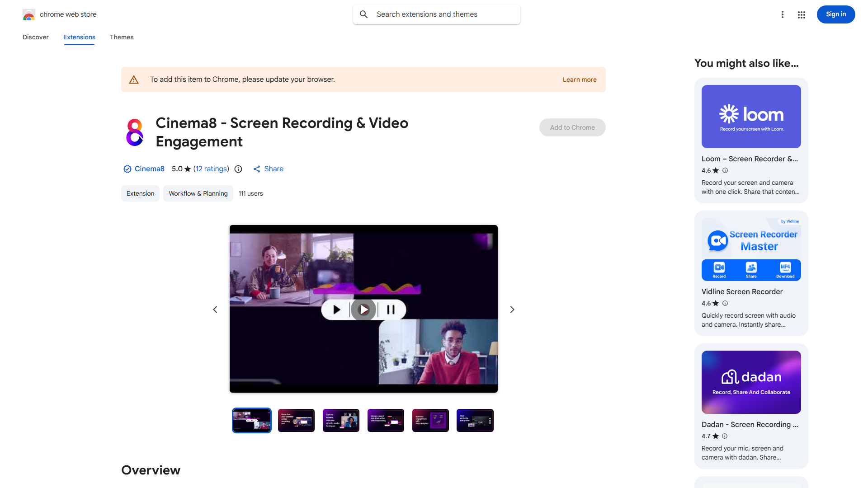Click the ratings info icon beside 12 ratings

tap(238, 169)
